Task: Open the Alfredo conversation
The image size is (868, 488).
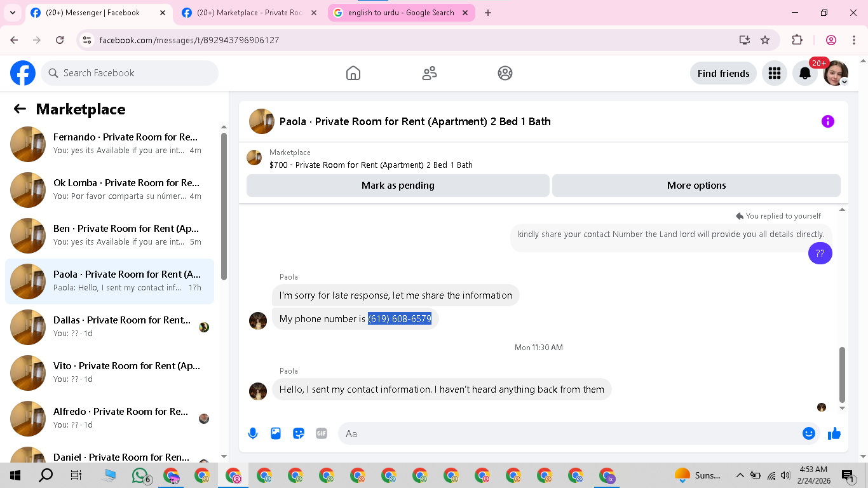Action: point(109,419)
